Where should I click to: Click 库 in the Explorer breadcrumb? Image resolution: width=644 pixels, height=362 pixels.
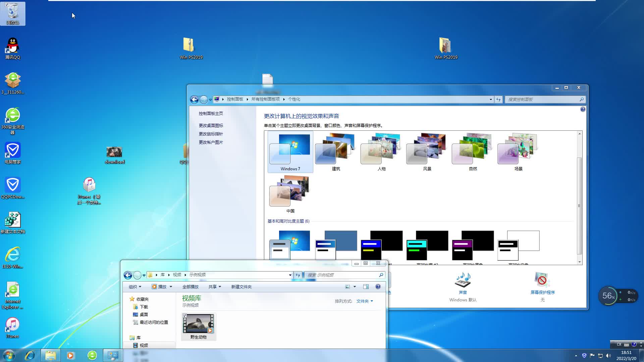pyautogui.click(x=162, y=275)
